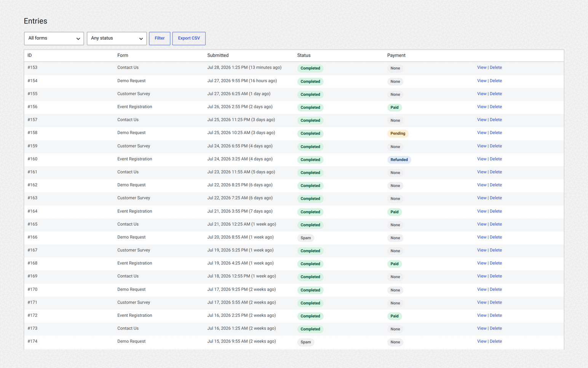Delete entry #164
This screenshot has width=588, height=368.
pyautogui.click(x=496, y=211)
